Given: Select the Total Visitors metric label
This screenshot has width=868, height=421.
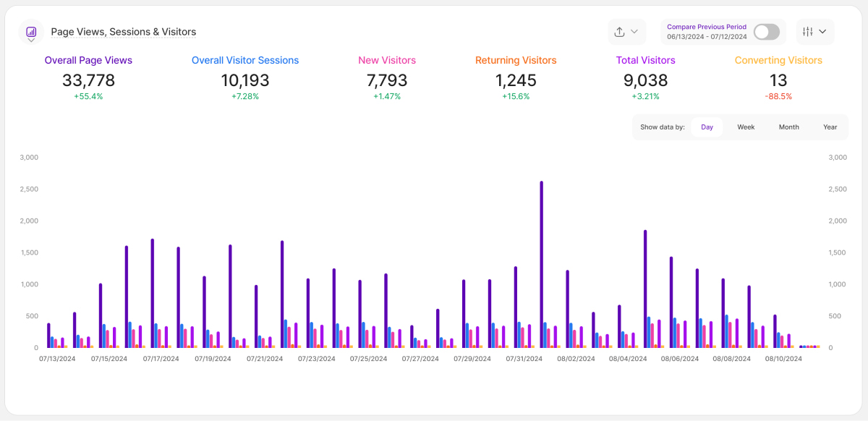Looking at the screenshot, I should click(645, 61).
